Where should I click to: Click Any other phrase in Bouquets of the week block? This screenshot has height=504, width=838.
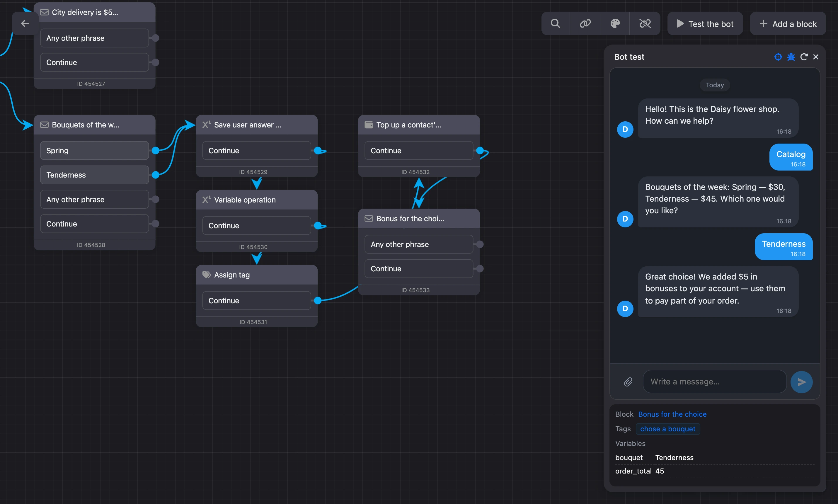point(94,199)
